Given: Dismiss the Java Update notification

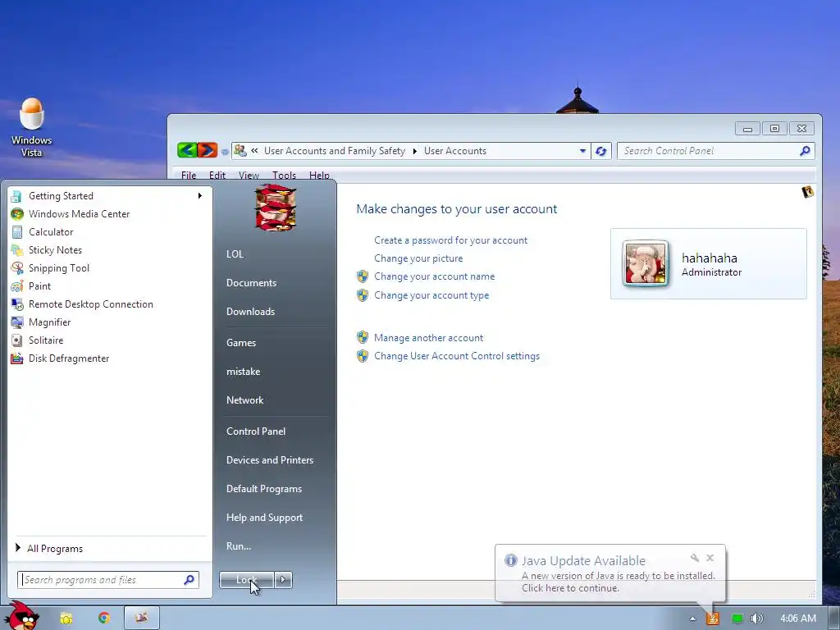Looking at the screenshot, I should tap(710, 558).
